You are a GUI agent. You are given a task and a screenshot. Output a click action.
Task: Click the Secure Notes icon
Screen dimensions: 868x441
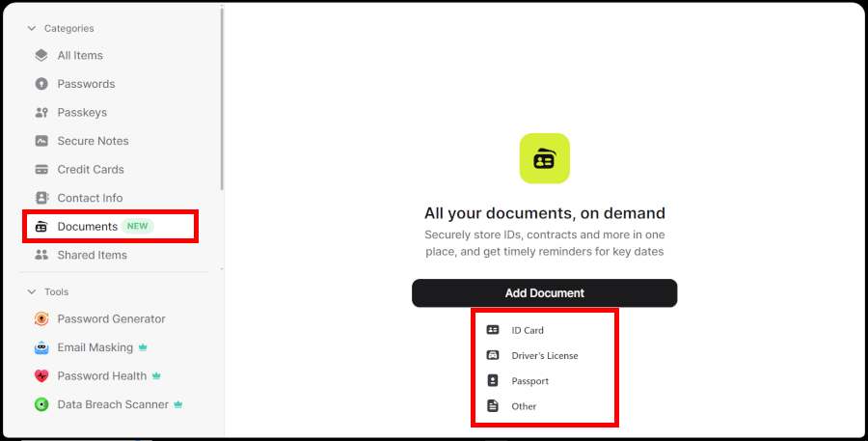coord(41,141)
